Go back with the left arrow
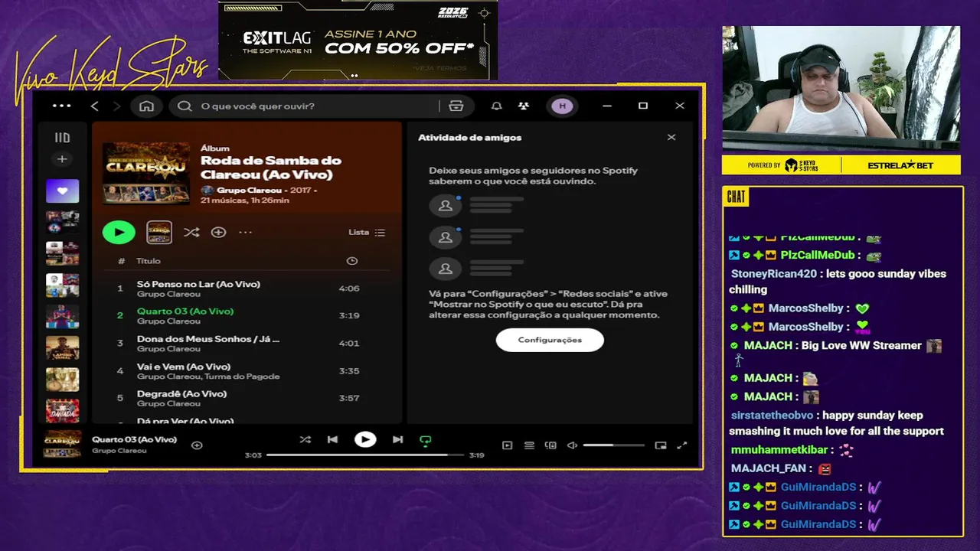 click(x=95, y=106)
